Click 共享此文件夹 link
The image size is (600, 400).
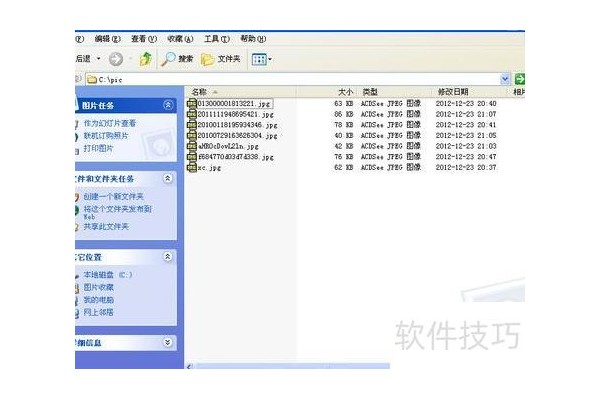tap(106, 227)
